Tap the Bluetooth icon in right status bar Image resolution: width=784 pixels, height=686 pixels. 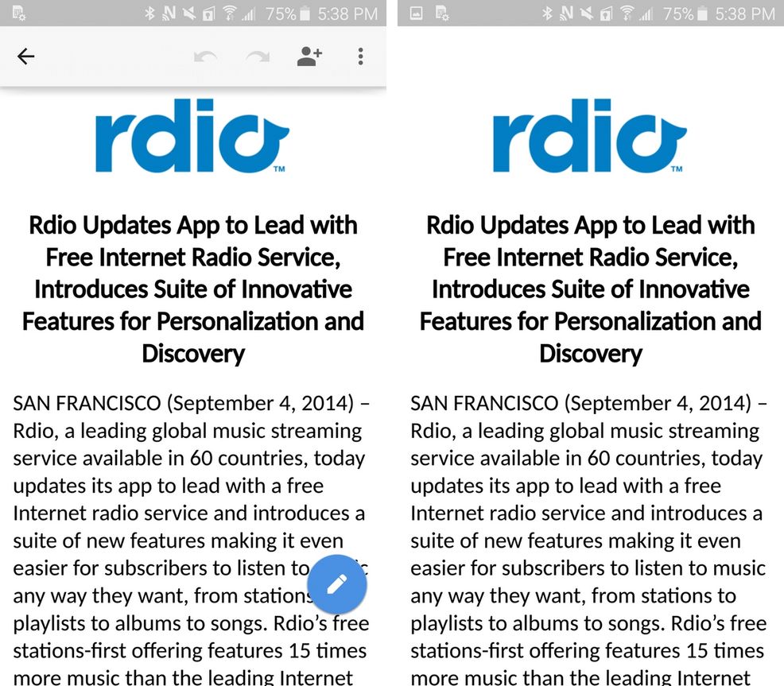tap(547, 14)
